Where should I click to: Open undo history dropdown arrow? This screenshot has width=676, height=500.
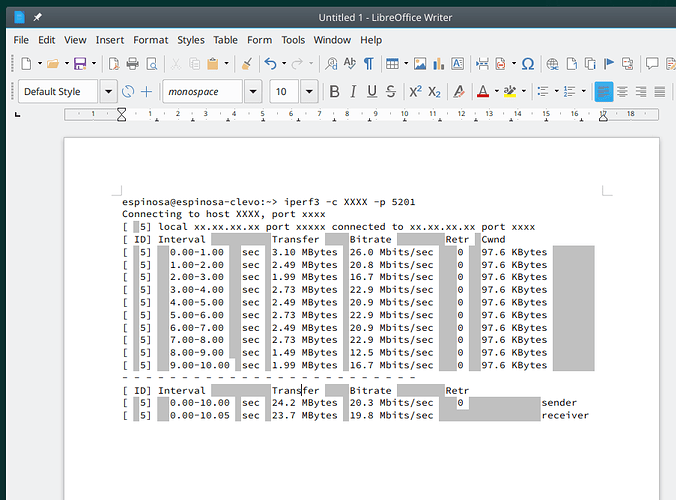tap(284, 64)
